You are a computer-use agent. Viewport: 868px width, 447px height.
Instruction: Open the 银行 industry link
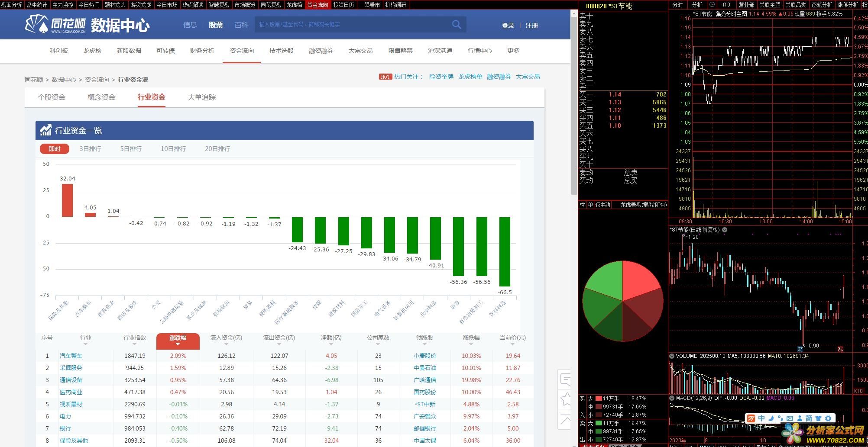(65, 428)
